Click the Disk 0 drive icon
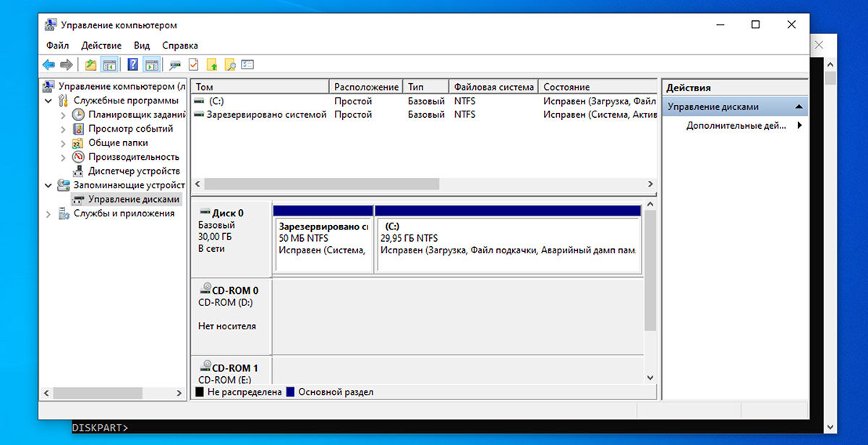This screenshot has width=868, height=445. 204,213
